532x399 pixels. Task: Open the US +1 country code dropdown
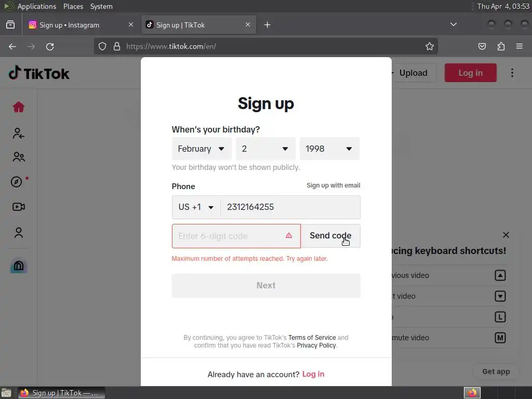coord(196,207)
